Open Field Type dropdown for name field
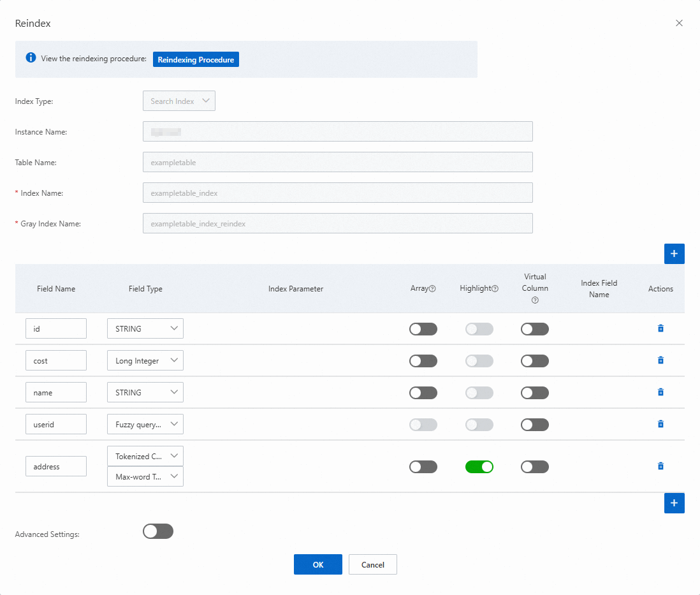Screen dimensions: 700x595 tap(145, 392)
